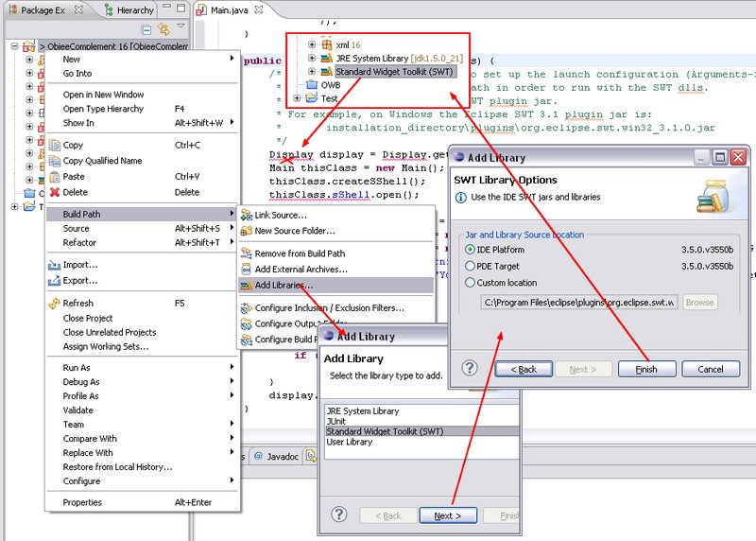Click the New Source Folder icon
The image size is (756, 541).
pyautogui.click(x=246, y=231)
